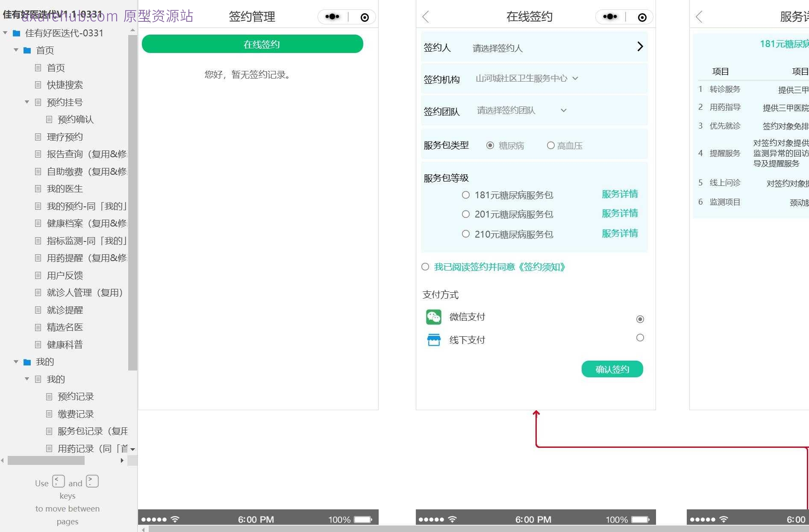
Task: Click the folder icon next to 我的
Action: click(x=26, y=362)
